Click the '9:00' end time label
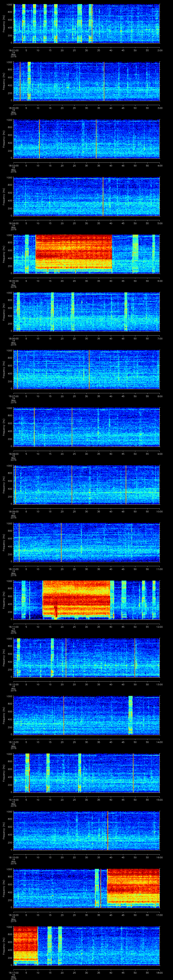Screen dimensions: 173x980 coord(160,454)
